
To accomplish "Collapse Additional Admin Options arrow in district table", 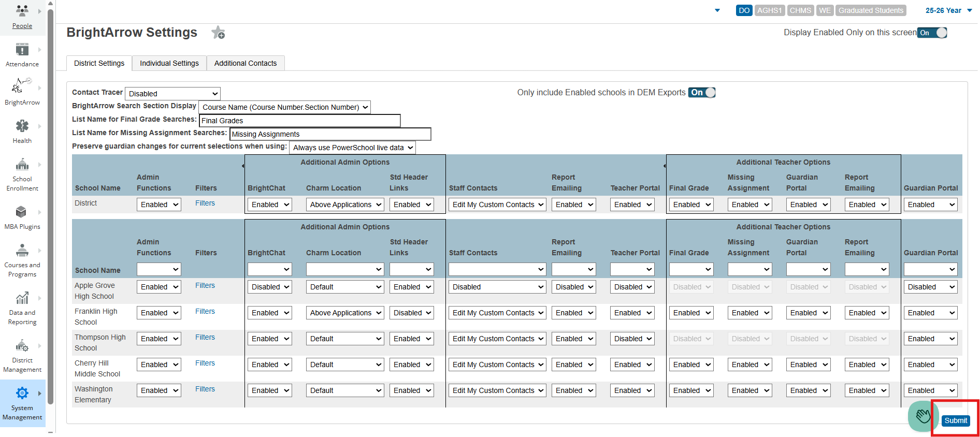I will (x=243, y=166).
